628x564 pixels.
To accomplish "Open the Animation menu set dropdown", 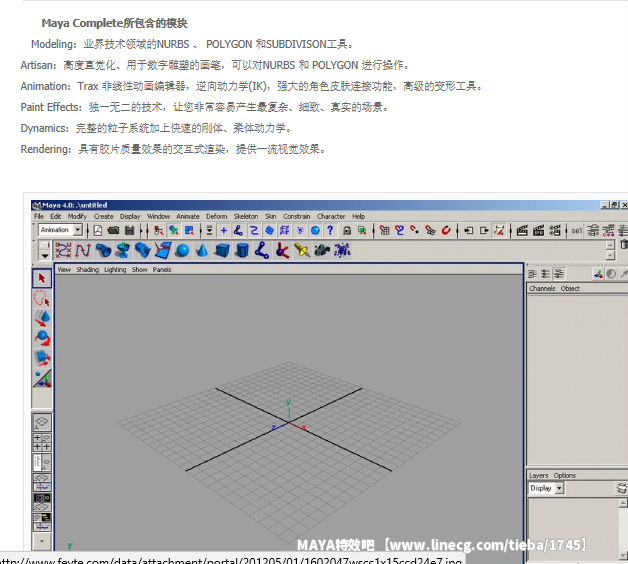I will [x=78, y=230].
